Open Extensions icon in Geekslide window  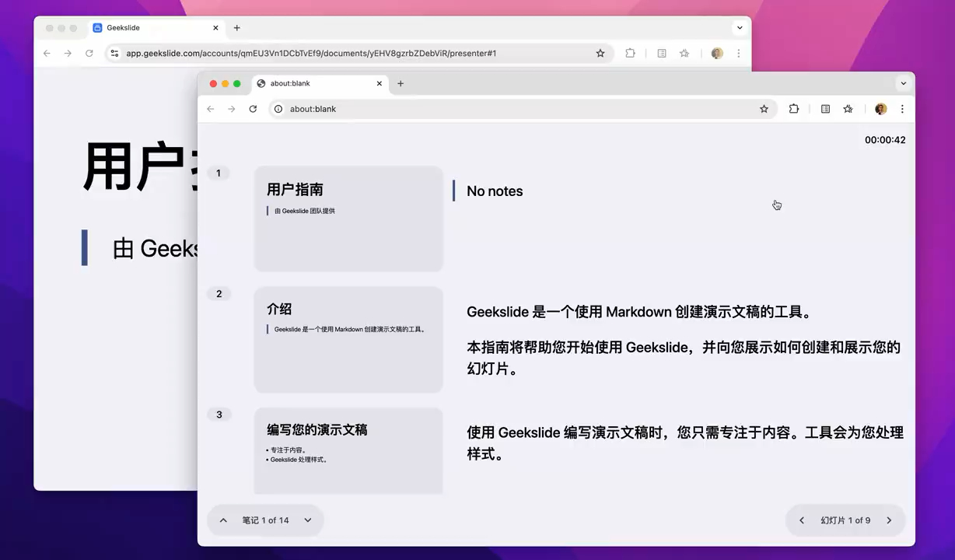(631, 54)
